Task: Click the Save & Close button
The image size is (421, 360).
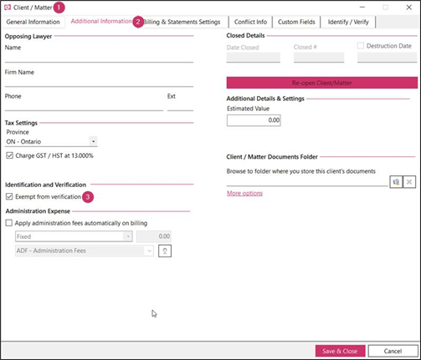Action: pyautogui.click(x=340, y=351)
